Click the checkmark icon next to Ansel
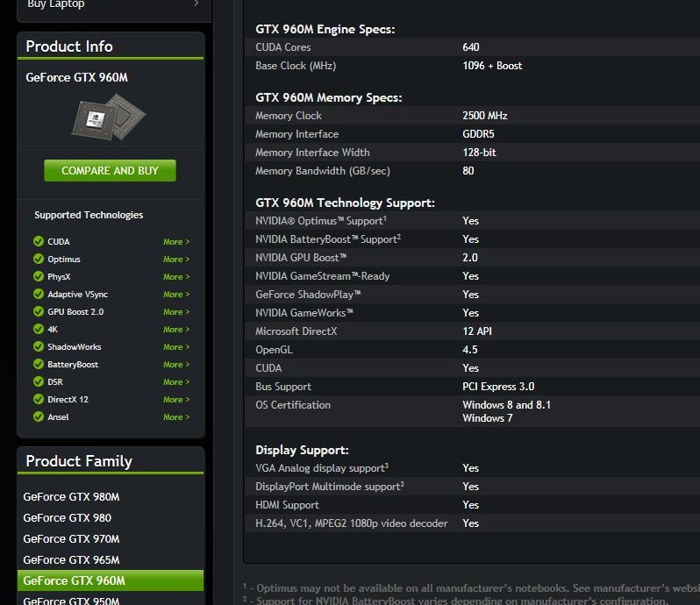The width and height of the screenshot is (700, 605). 39,416
